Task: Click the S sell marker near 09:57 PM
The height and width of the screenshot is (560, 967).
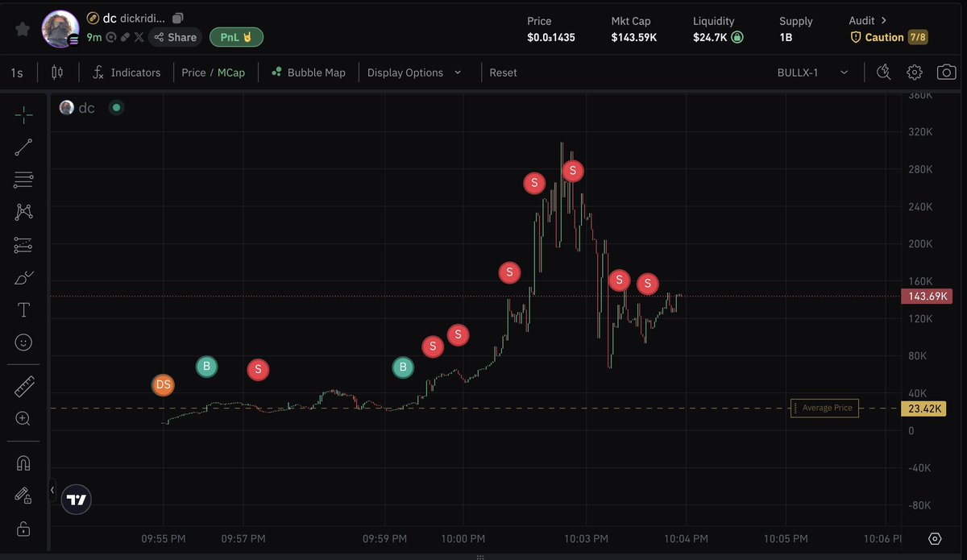Action: coord(258,370)
